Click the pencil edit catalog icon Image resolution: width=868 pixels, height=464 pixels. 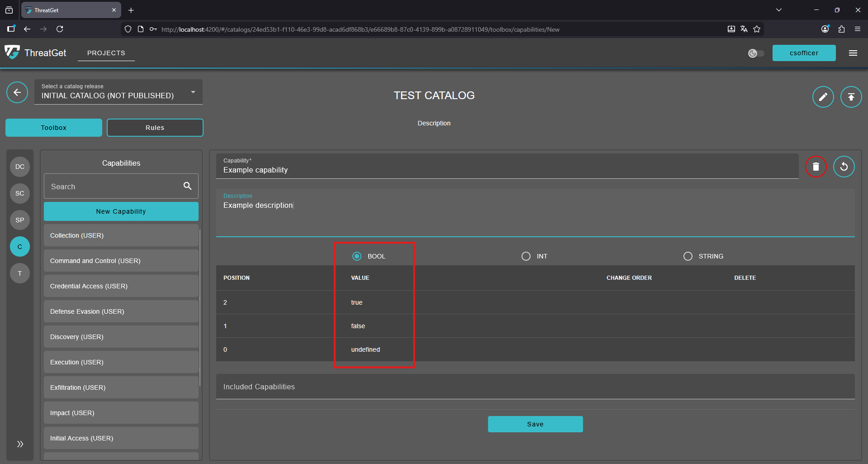(823, 97)
